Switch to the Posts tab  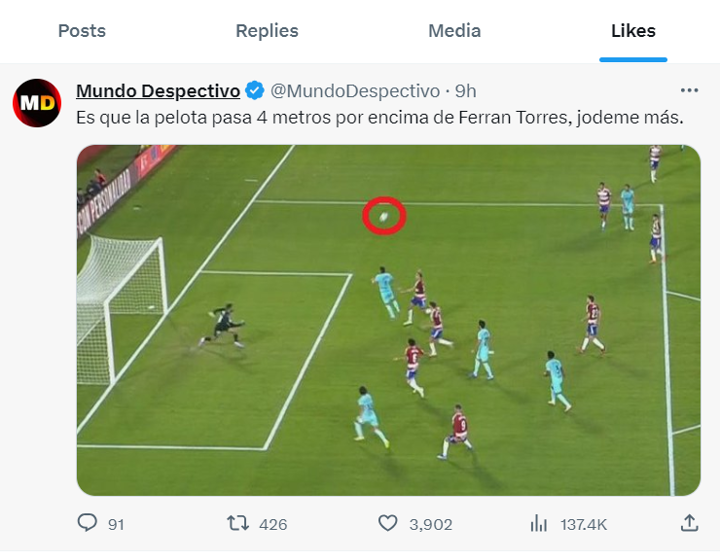(x=82, y=31)
